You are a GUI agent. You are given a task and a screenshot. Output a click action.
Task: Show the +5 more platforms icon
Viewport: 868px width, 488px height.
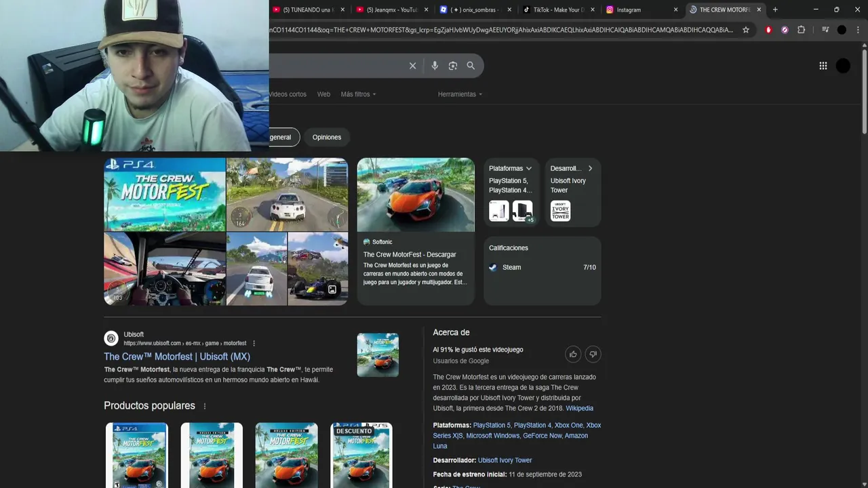(x=522, y=211)
